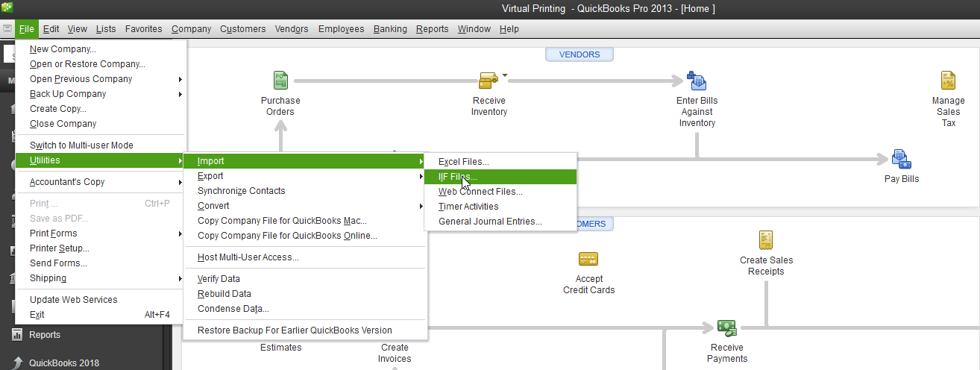Select New Company from File menu
The height and width of the screenshot is (370, 980).
100,49
